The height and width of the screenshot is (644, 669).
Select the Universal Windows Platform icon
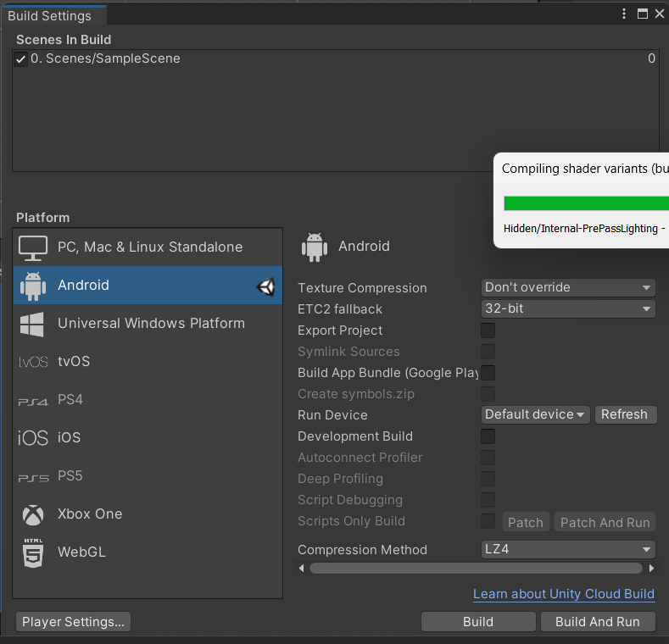point(32,325)
